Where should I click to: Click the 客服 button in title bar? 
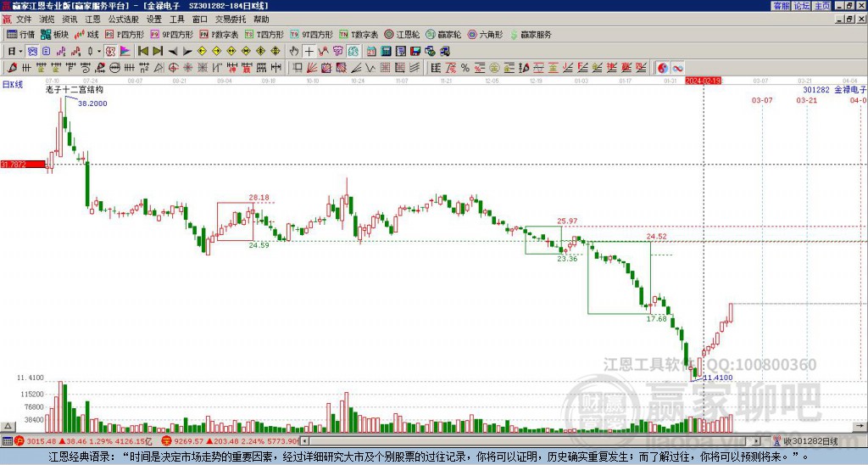coord(782,6)
